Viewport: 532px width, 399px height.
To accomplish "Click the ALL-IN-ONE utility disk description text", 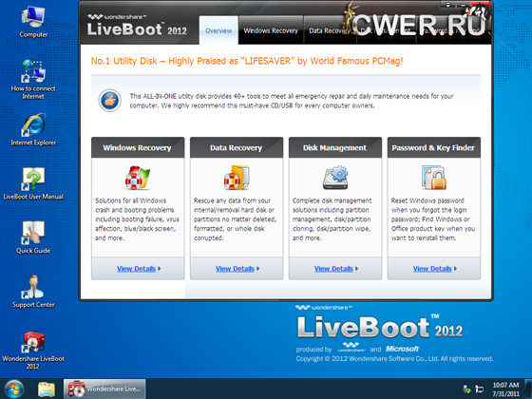I will tap(292, 101).
